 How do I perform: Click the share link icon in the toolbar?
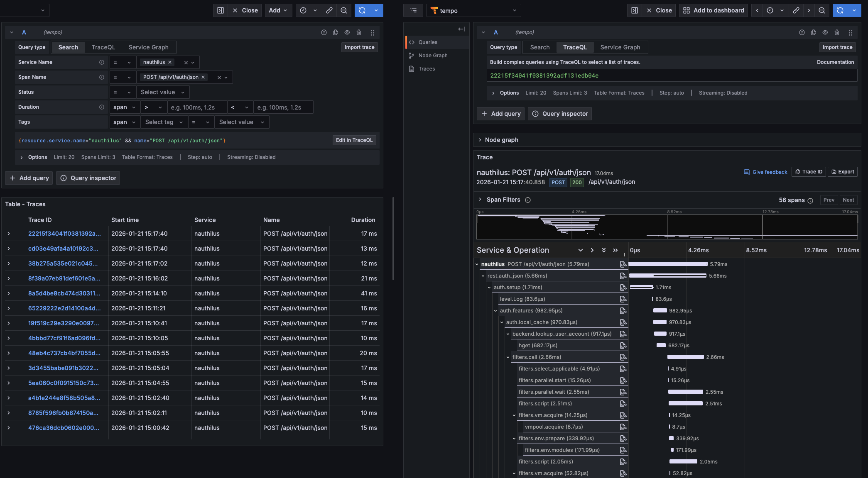[x=329, y=10]
